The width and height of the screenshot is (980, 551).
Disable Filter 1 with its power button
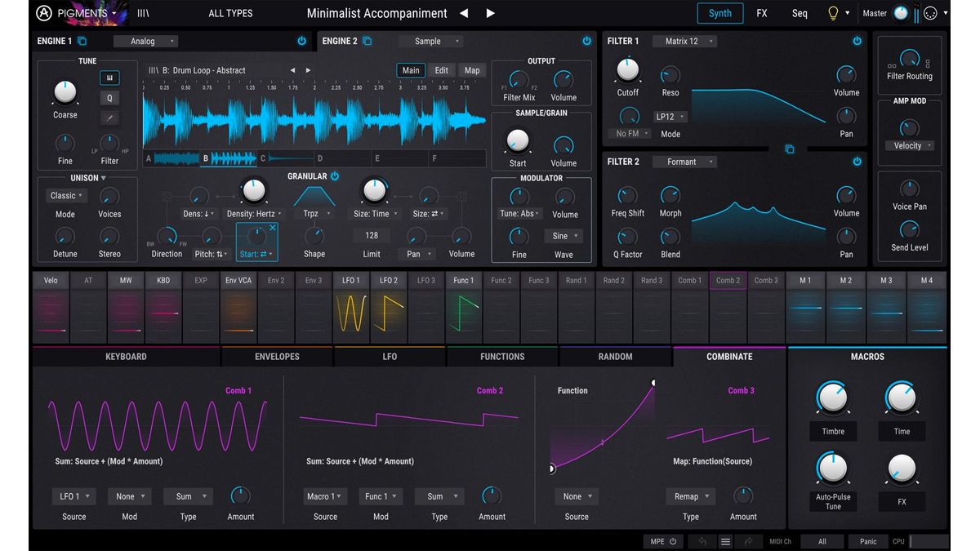coord(857,41)
